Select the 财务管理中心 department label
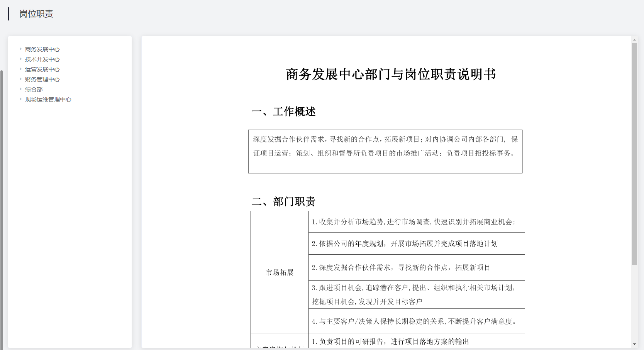The width and height of the screenshot is (644, 350). click(42, 79)
